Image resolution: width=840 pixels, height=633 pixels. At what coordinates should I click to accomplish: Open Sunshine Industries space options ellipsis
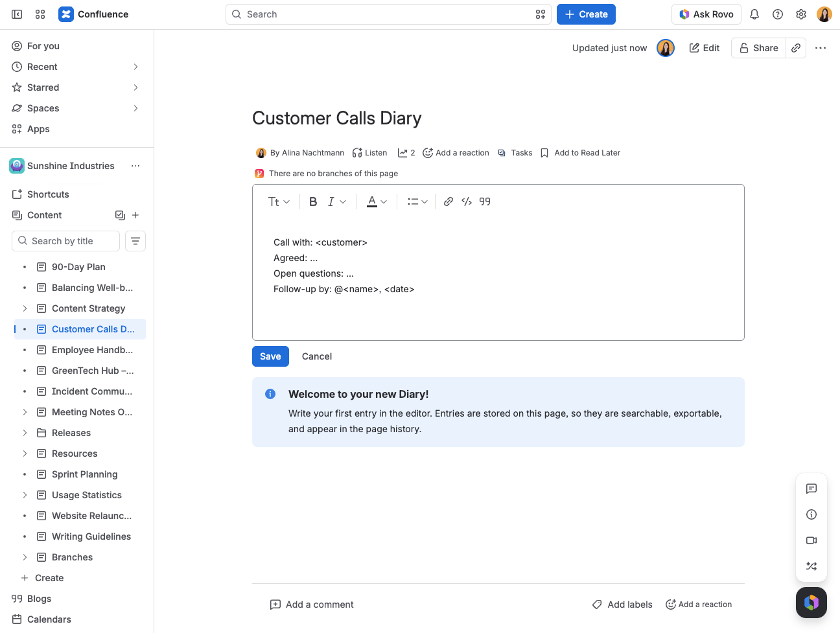pos(135,166)
